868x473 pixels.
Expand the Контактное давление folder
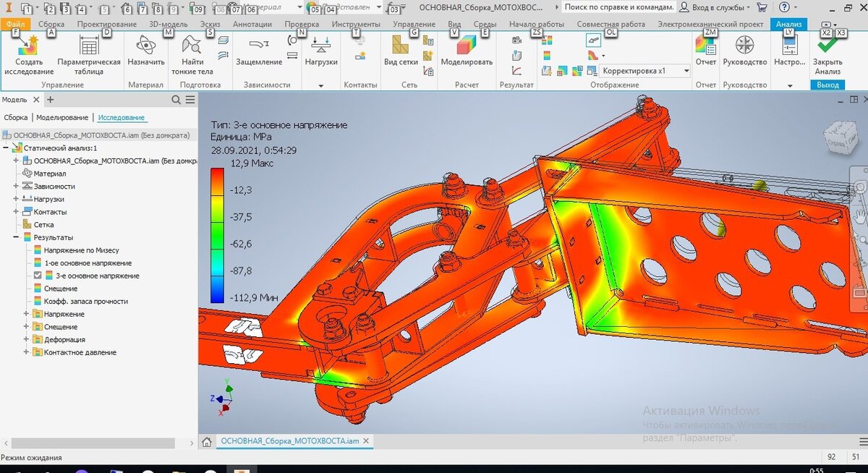click(x=26, y=352)
